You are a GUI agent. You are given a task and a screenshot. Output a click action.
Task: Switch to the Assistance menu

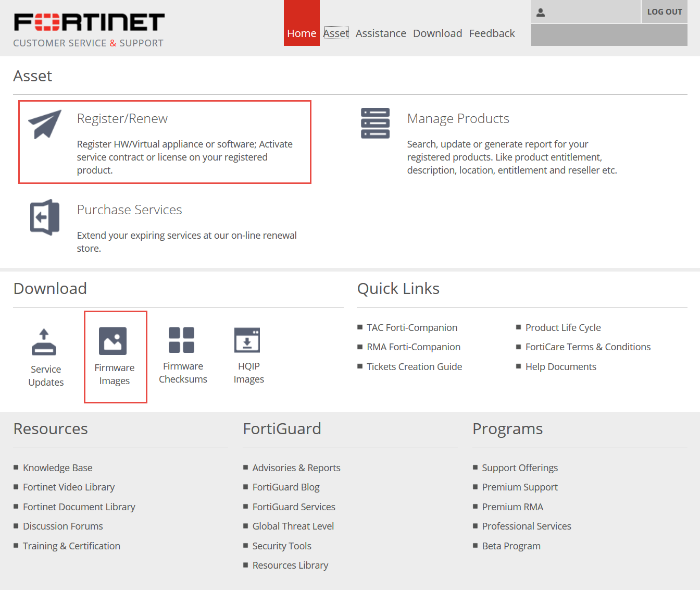[x=381, y=33]
